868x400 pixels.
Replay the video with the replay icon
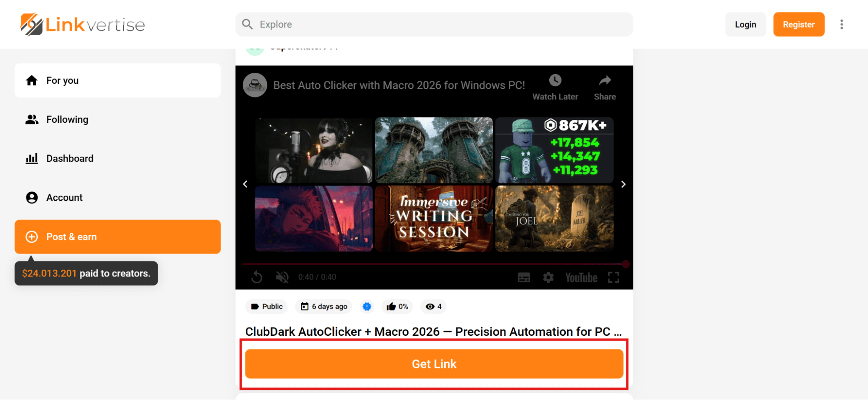tap(257, 277)
